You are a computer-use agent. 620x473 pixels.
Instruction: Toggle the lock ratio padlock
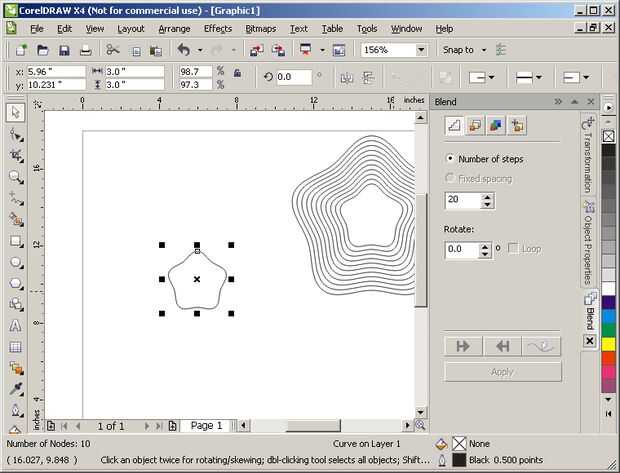click(x=237, y=73)
